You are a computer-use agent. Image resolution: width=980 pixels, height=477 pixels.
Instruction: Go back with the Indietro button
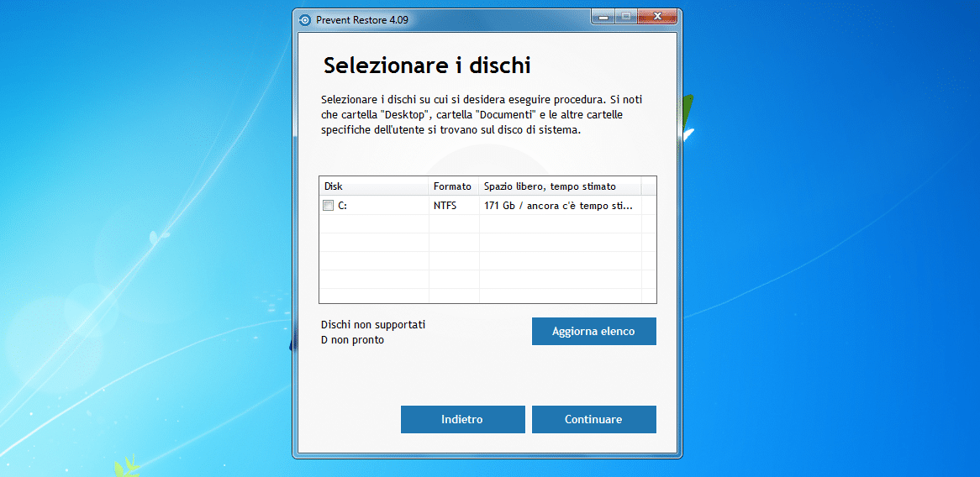tap(462, 419)
